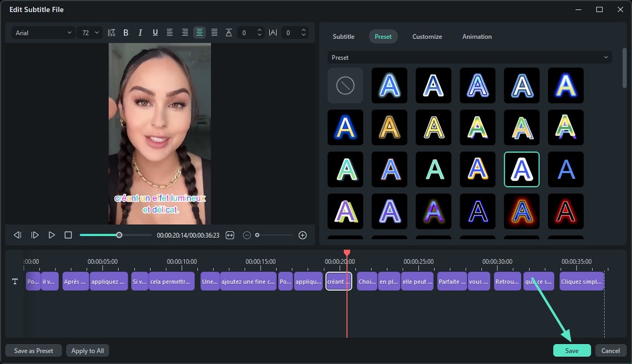Click the 00:00:10:00 mark on the timeline ruler
Viewport: 632px width, 364px height.
pos(182,261)
